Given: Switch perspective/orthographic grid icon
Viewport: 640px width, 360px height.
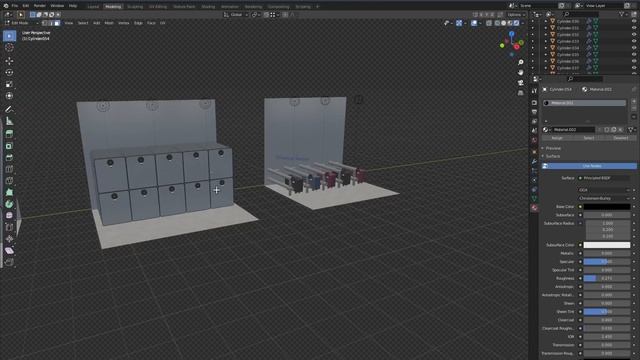Looking at the screenshot, I should coord(520,93).
